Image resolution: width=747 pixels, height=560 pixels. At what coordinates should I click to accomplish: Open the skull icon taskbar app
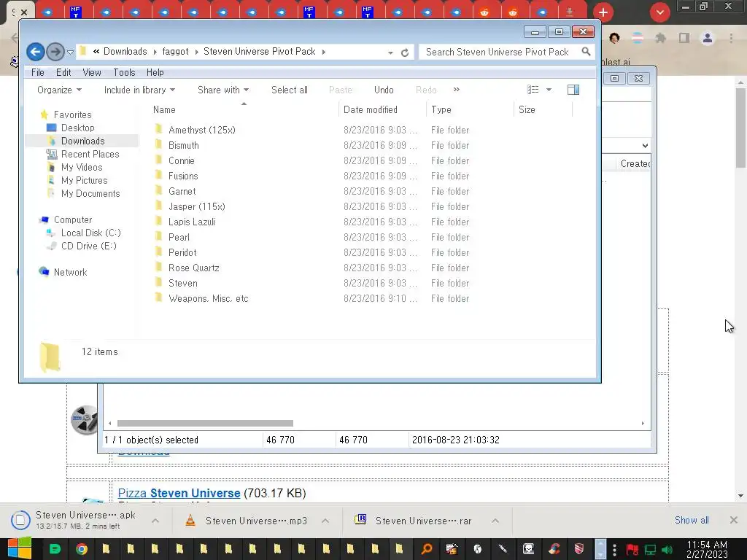528,549
